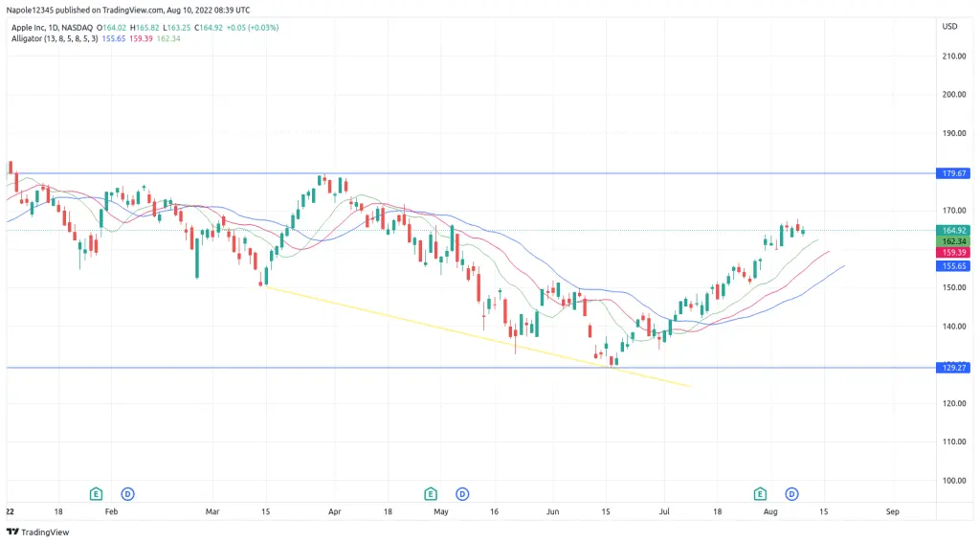Click the Feb label on time axis
980x543 pixels.
pyautogui.click(x=111, y=511)
